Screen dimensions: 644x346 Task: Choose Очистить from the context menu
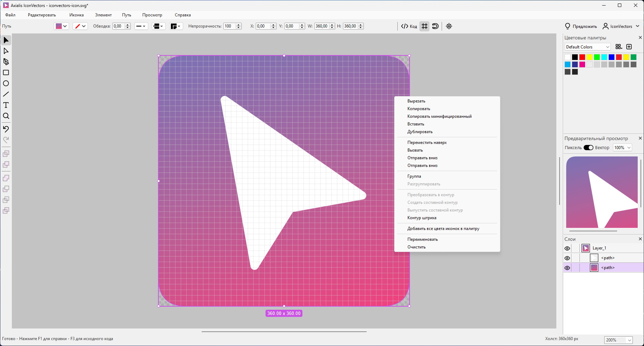[x=447, y=247]
